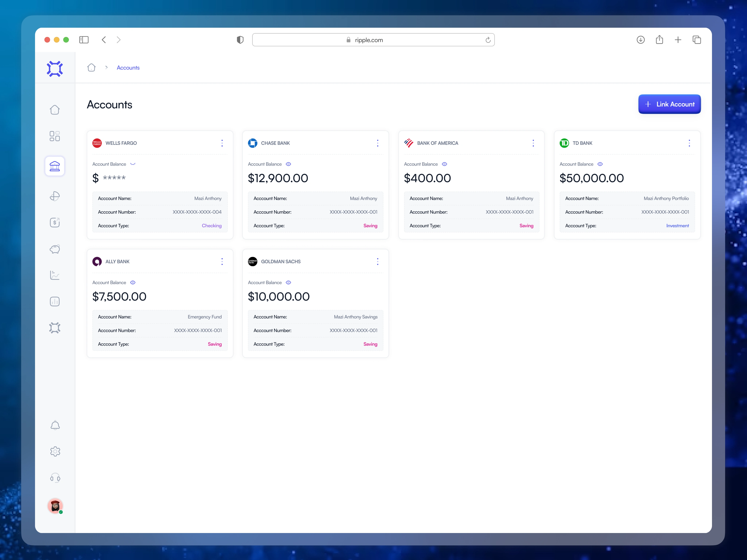This screenshot has height=560, width=747.
Task: Open the dollar transfer sidebar icon
Action: point(55,222)
